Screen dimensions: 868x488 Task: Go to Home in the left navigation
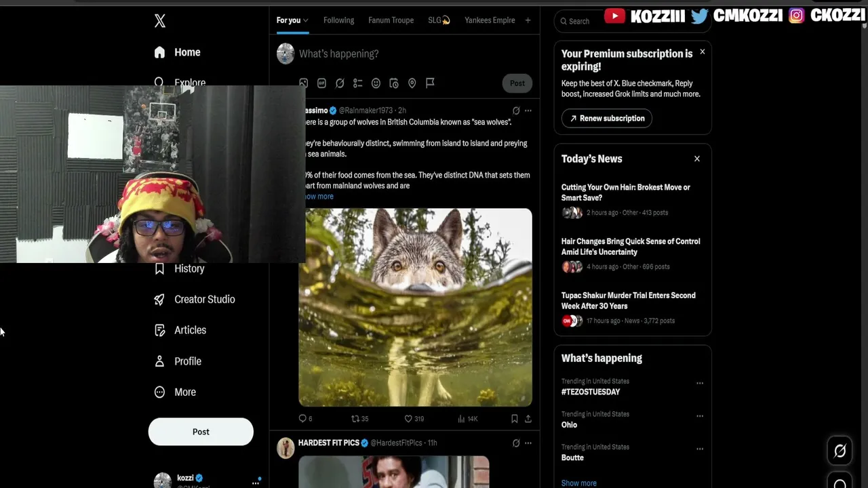pyautogui.click(x=178, y=52)
